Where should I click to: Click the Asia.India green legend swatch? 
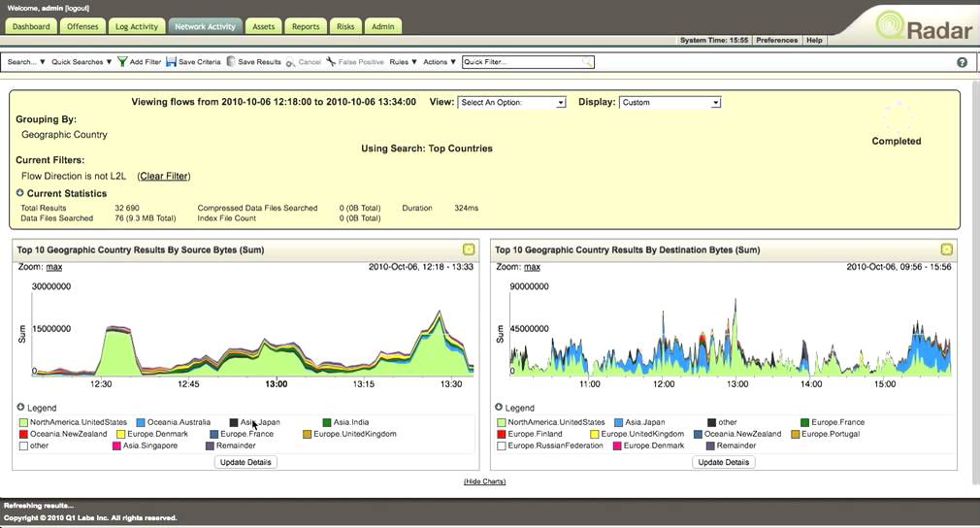327,422
